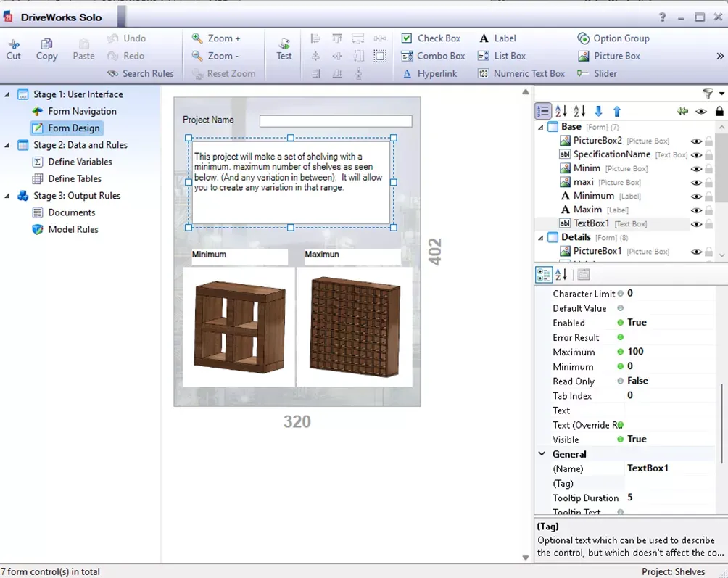Click categorized list view icon in control tree
The width and height of the screenshot is (728, 578).
coord(543,111)
